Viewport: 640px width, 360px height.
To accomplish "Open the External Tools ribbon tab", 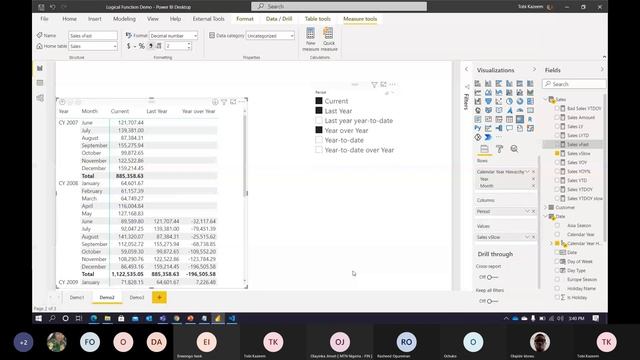I will click(x=209, y=19).
